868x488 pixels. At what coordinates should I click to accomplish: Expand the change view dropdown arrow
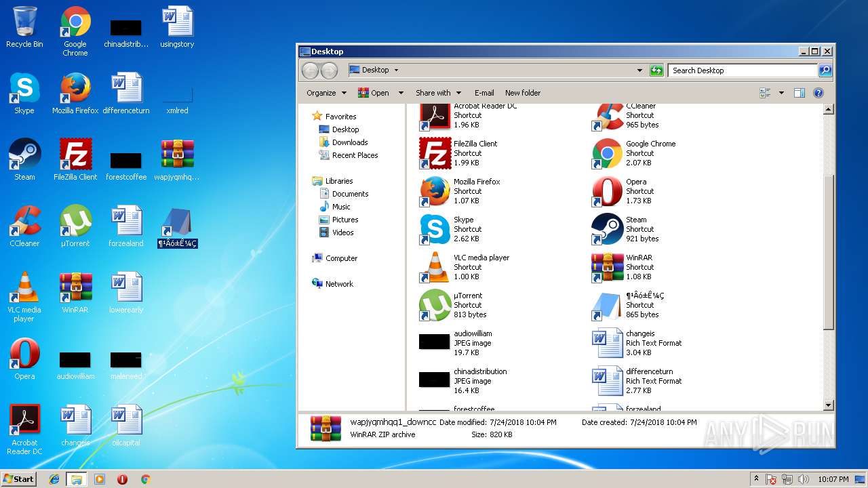(781, 93)
